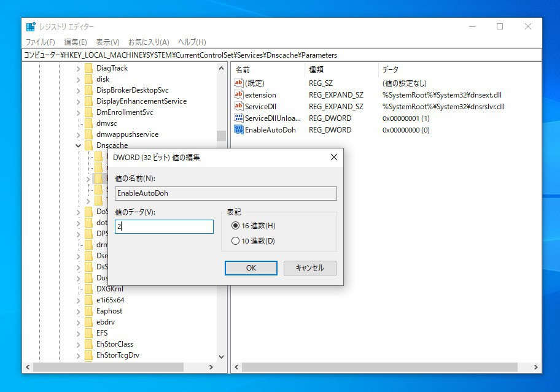Click the Eaphost folder icon

point(89,311)
